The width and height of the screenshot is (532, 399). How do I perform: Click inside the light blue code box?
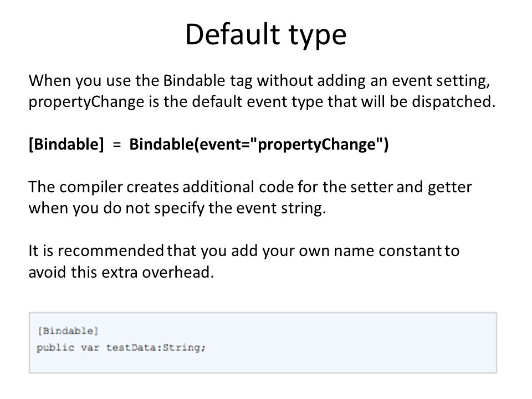pos(263,342)
